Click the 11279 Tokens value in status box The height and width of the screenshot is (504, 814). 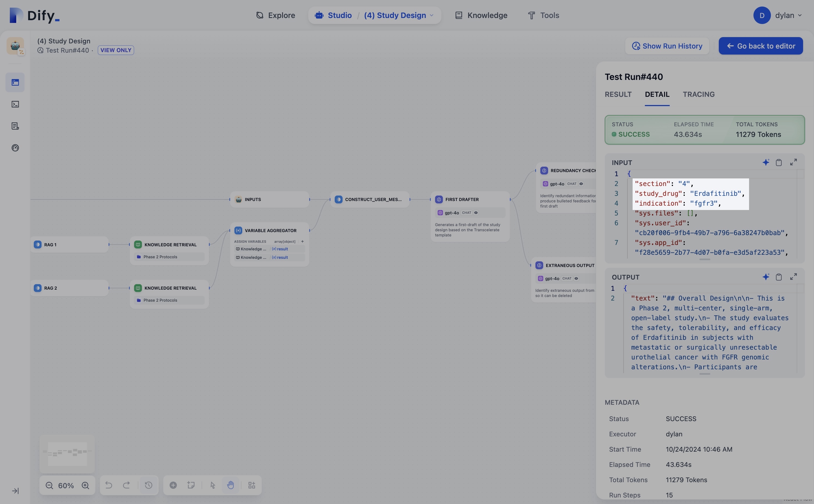pyautogui.click(x=758, y=134)
